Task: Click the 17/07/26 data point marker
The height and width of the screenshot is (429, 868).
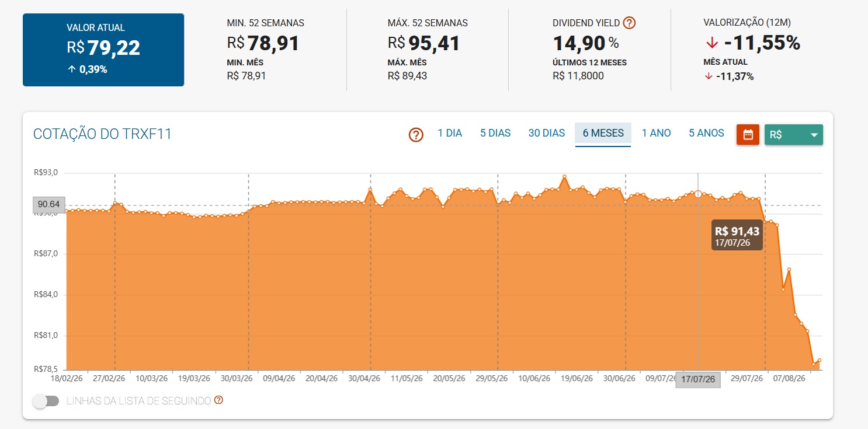Action: click(x=698, y=194)
